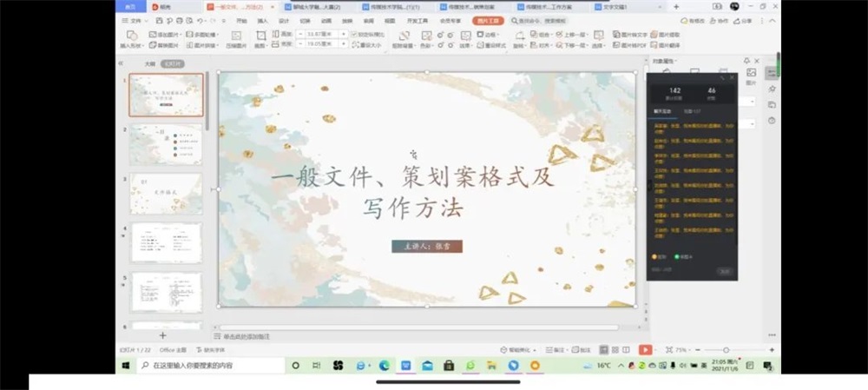Select the Picture Tools (图片工具) tab
Screen dimensions: 868x390
(x=487, y=20)
